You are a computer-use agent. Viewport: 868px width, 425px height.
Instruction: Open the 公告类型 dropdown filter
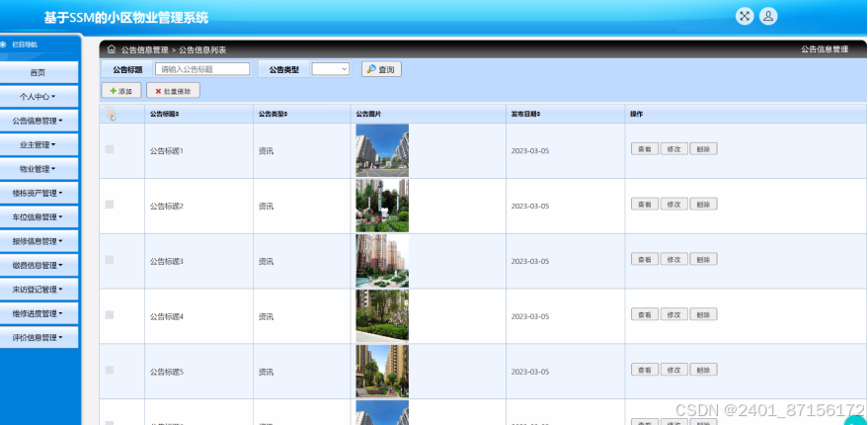(x=331, y=69)
